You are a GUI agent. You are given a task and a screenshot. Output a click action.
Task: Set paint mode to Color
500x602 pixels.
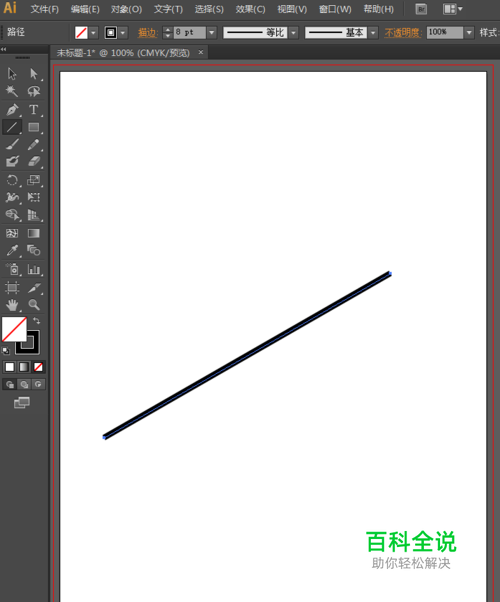pos(10,367)
